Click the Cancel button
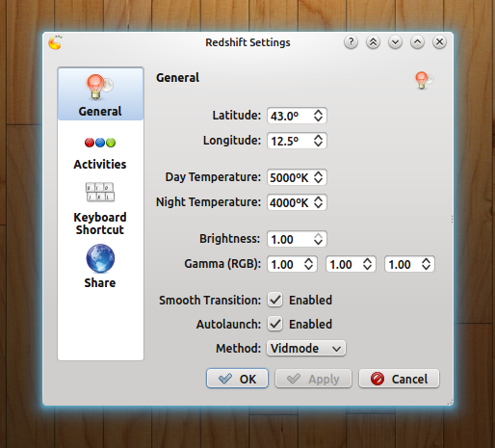Screen dimensions: 495x448 pyautogui.click(x=399, y=379)
